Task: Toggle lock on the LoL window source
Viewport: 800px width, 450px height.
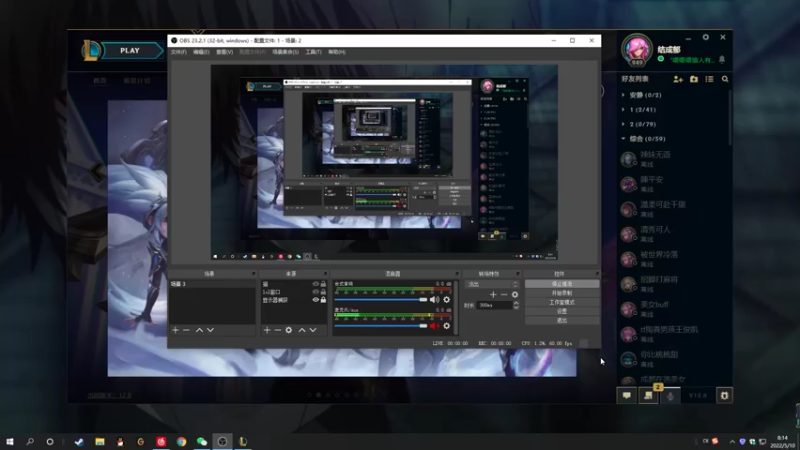Action: [x=323, y=292]
